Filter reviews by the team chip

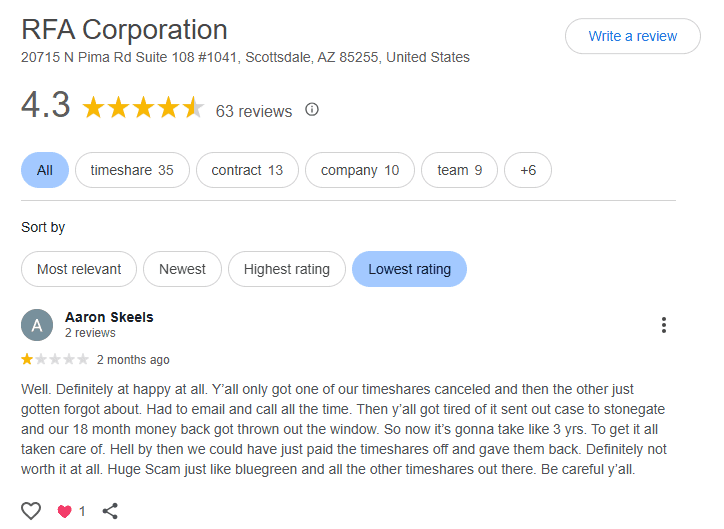(x=459, y=170)
